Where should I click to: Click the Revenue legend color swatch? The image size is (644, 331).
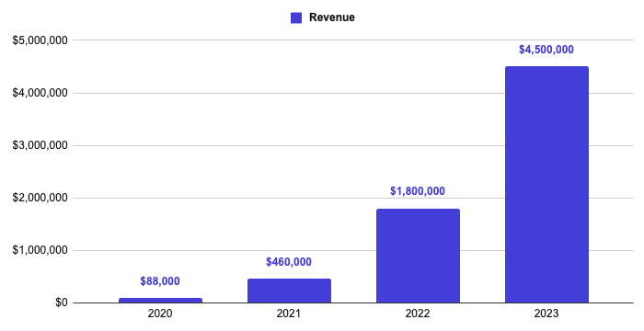click(x=296, y=17)
